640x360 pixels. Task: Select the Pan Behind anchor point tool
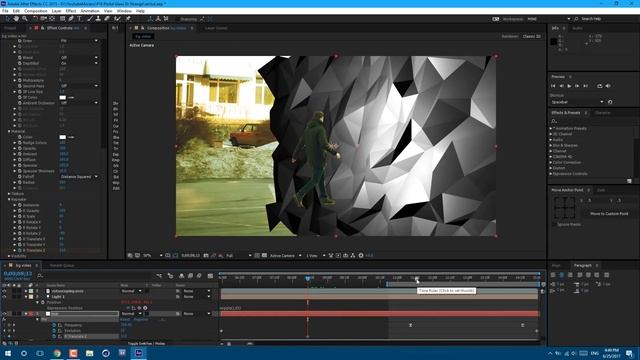(x=52, y=19)
